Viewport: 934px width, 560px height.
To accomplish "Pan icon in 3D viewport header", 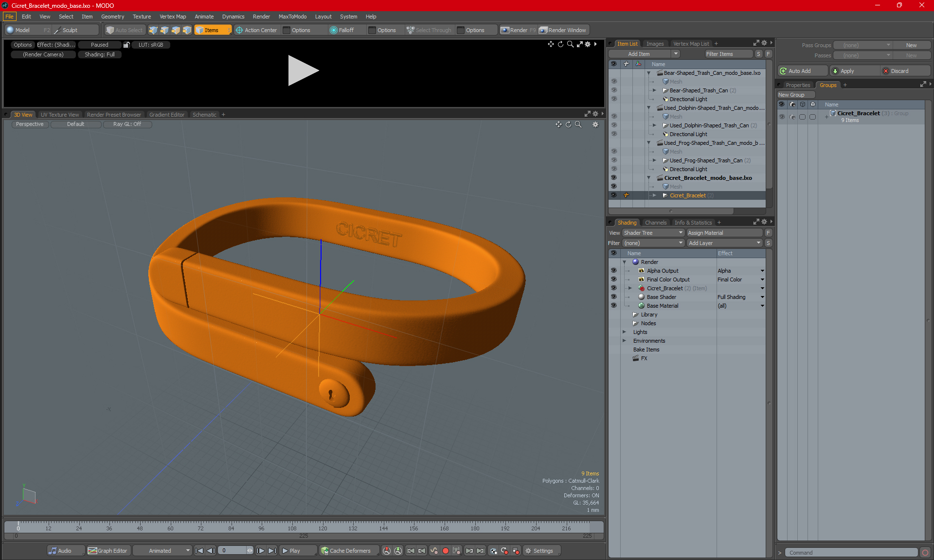I will tap(558, 124).
